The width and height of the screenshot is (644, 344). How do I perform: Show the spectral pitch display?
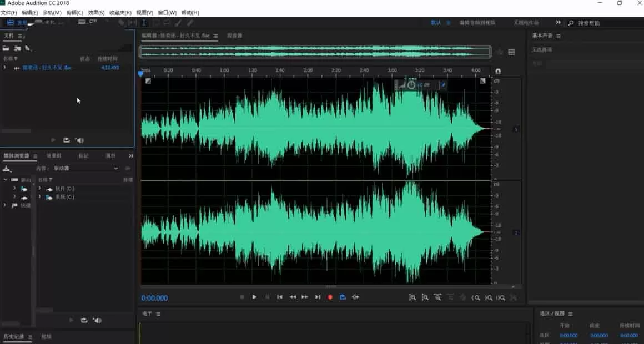click(93, 22)
